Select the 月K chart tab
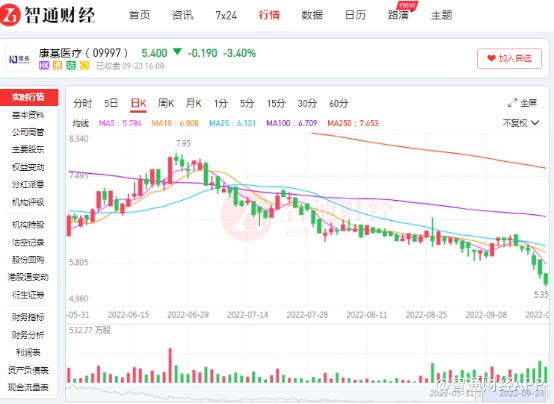Image resolution: width=554 pixels, height=404 pixels. click(x=194, y=104)
